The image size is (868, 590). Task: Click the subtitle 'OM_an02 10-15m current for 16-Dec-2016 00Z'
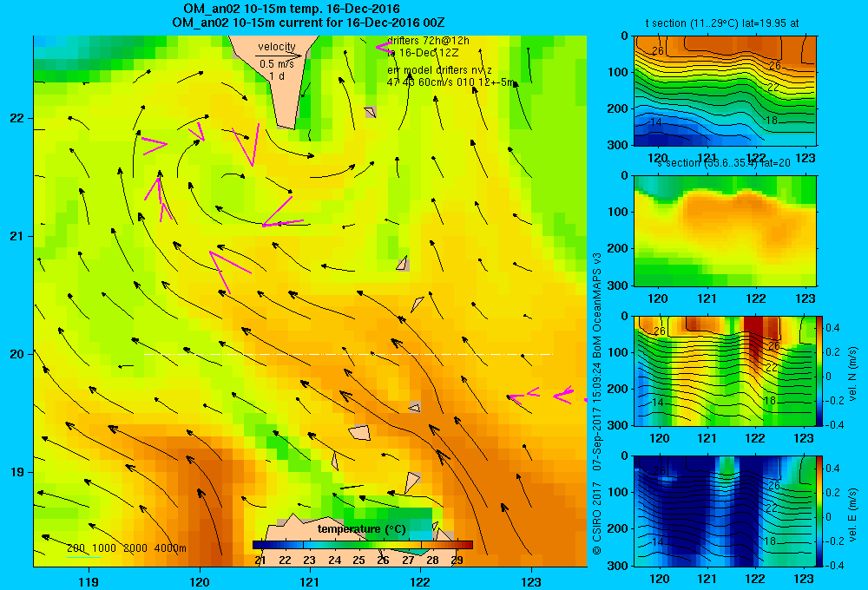pyautogui.click(x=308, y=23)
